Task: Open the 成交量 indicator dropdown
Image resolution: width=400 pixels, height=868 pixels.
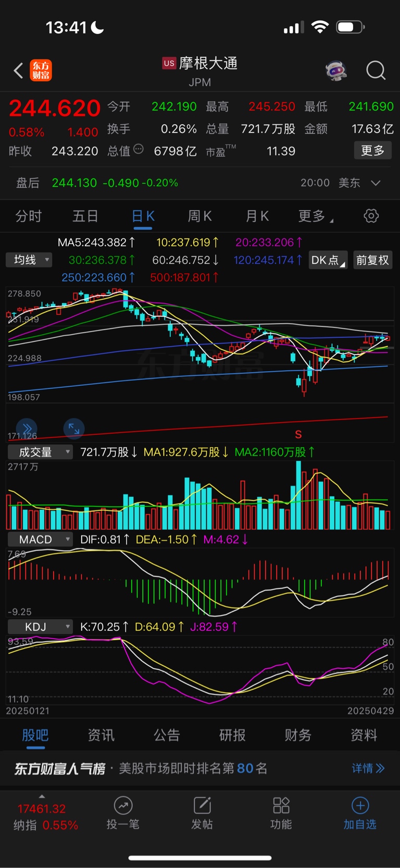Action: coord(40,452)
